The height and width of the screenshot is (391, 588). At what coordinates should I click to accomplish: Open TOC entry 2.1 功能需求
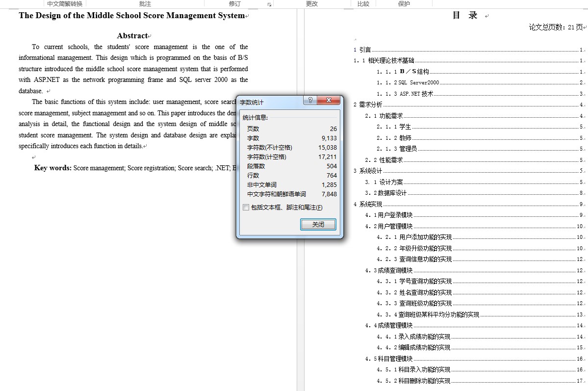474,116
